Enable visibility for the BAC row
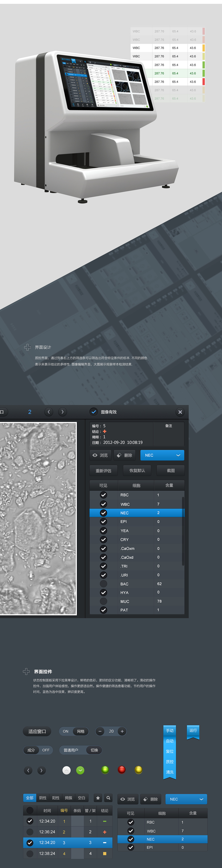This screenshot has height=868, width=222. 103,584
